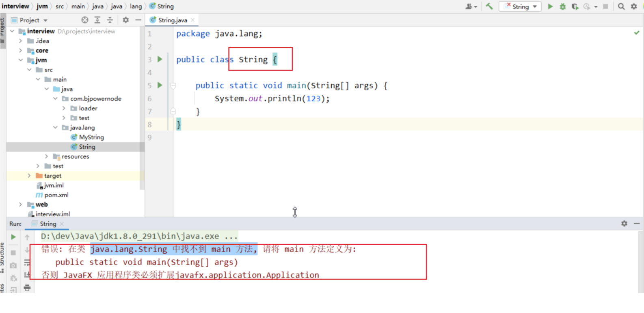Click the 'main' breadcrumb in navigation bar
644x313 pixels.
pyautogui.click(x=78, y=6)
